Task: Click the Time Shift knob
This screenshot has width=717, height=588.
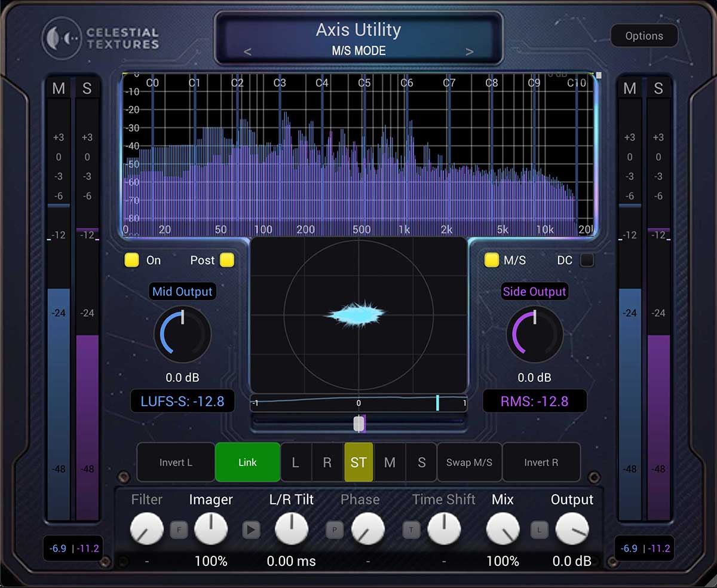Action: point(444,529)
